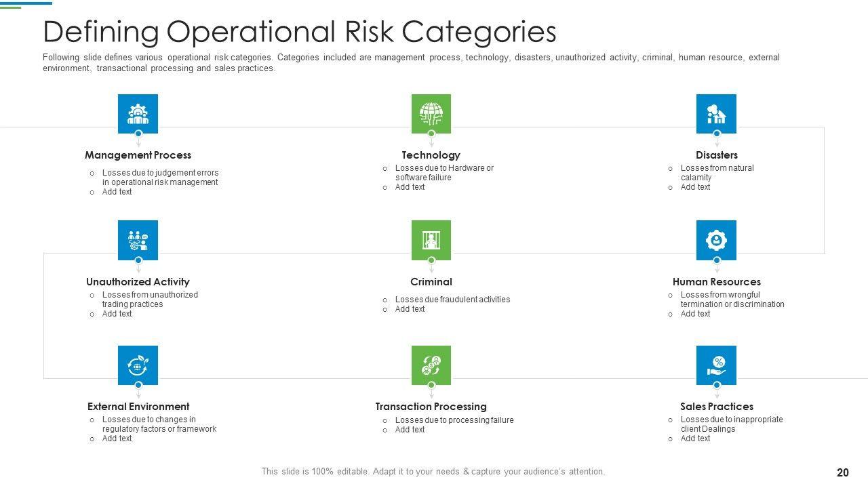Select the 'Sales Practices' heading

[717, 407]
